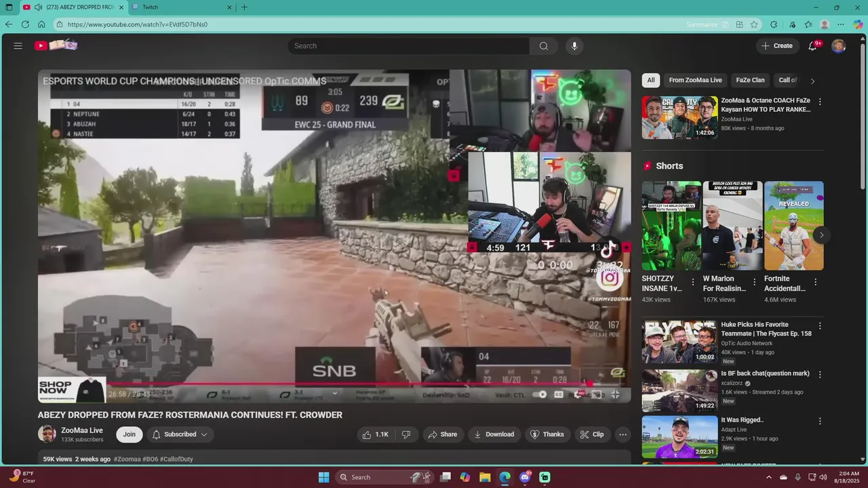Open Discord from the taskbar
Image resolution: width=868 pixels, height=488 pixels.
[x=525, y=477]
